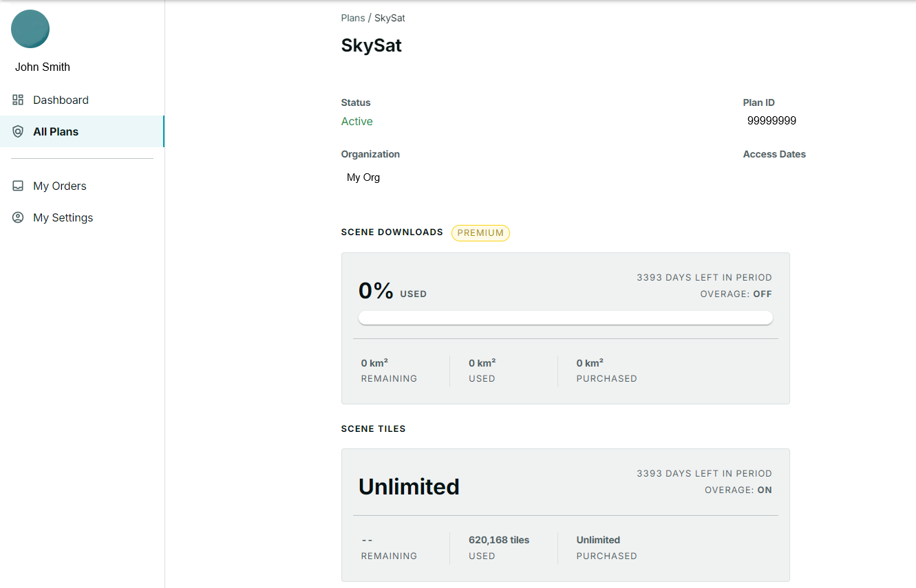Click the Access Dates label
916x588 pixels.
774,154
